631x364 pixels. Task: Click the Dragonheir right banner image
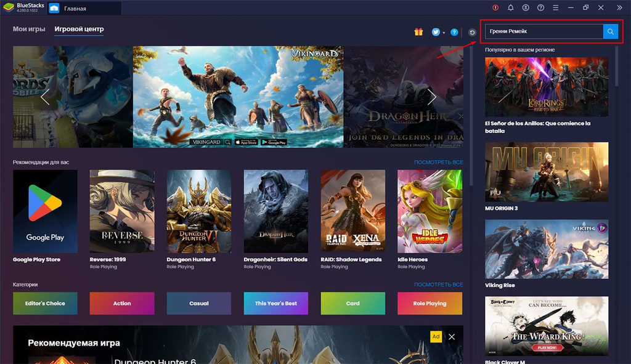pos(404,97)
